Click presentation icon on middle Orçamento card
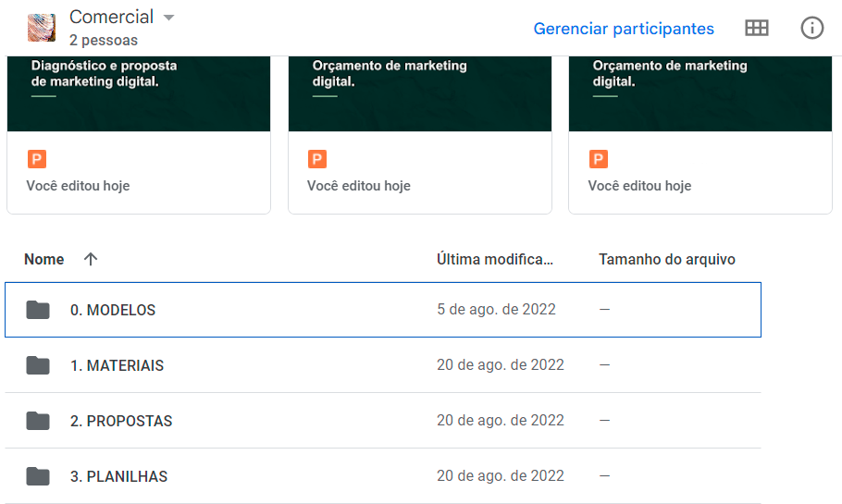The width and height of the screenshot is (842, 504). point(317,159)
